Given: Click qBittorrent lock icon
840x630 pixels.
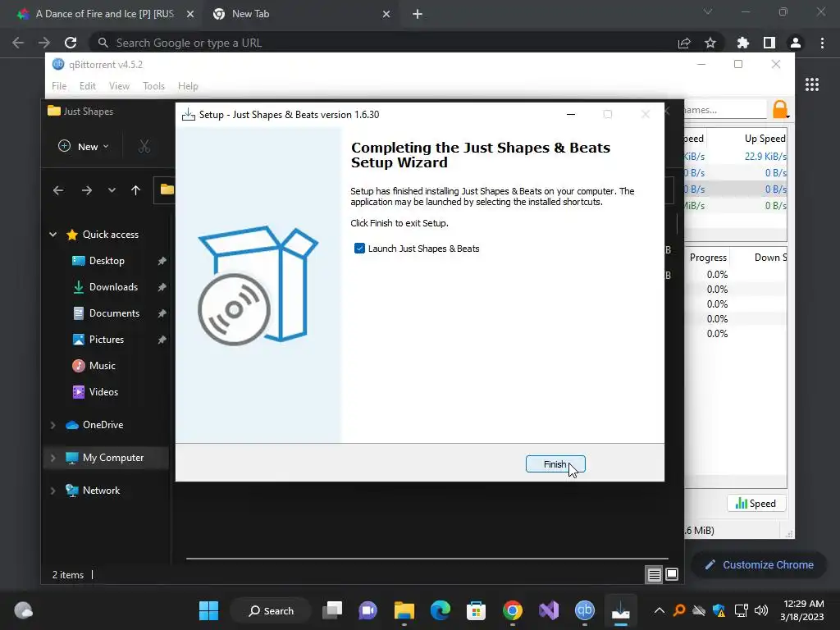Looking at the screenshot, I should [x=780, y=109].
